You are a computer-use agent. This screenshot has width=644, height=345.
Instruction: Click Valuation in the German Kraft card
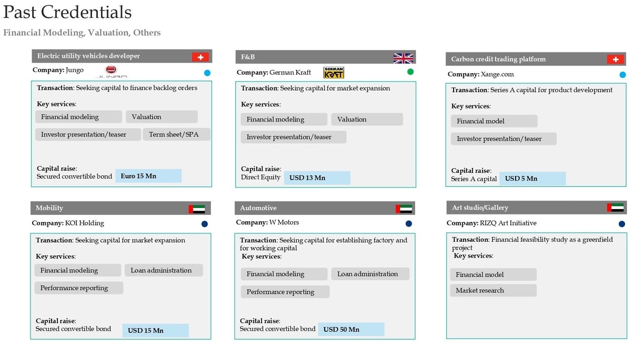[367, 120]
